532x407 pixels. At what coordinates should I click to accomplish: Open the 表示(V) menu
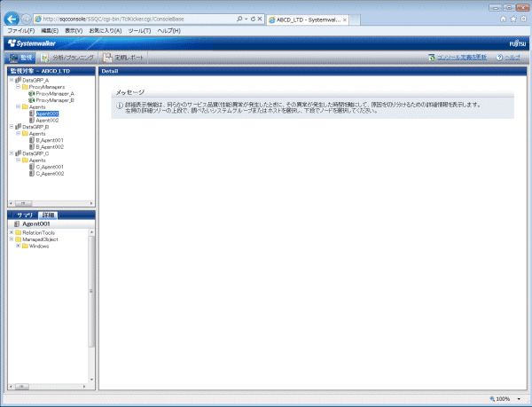click(74, 31)
